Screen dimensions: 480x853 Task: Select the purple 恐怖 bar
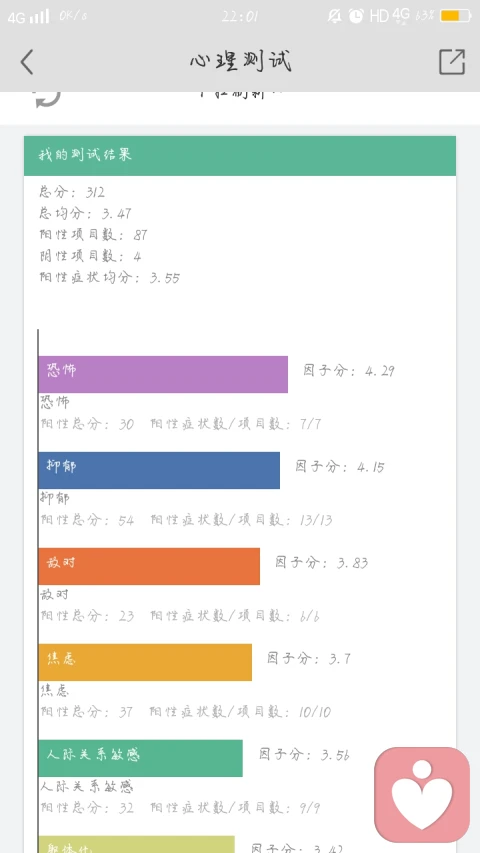click(163, 374)
